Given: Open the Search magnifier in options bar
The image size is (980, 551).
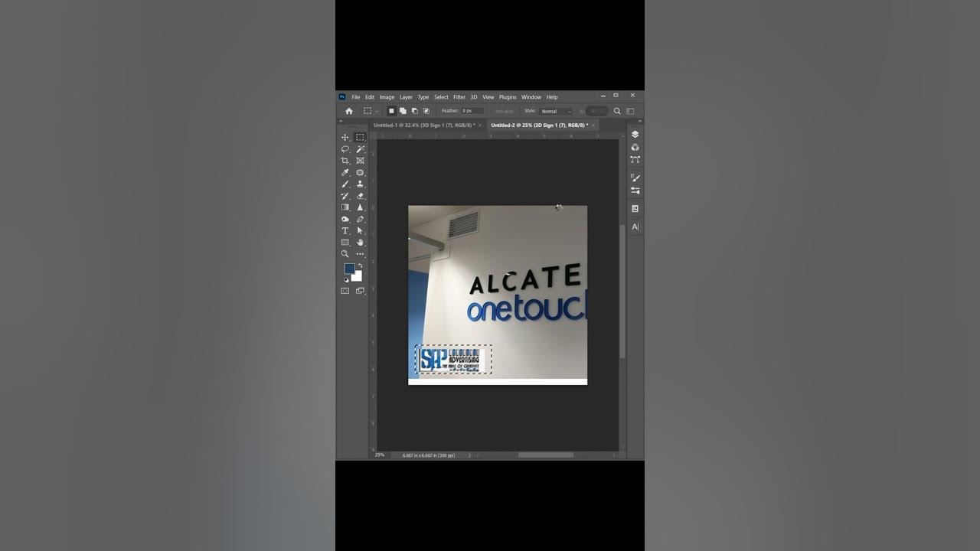Looking at the screenshot, I should (617, 111).
